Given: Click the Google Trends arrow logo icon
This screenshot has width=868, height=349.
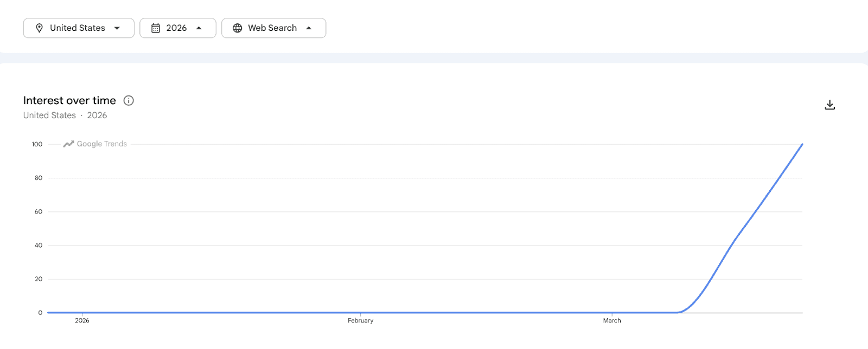Looking at the screenshot, I should [x=68, y=144].
